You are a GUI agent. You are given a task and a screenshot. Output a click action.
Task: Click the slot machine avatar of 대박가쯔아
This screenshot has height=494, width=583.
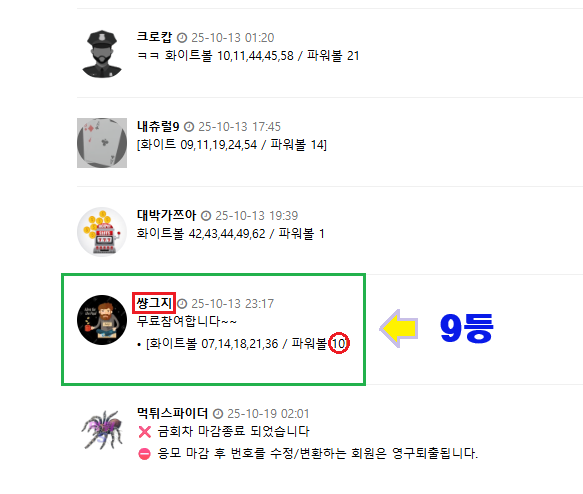point(102,232)
